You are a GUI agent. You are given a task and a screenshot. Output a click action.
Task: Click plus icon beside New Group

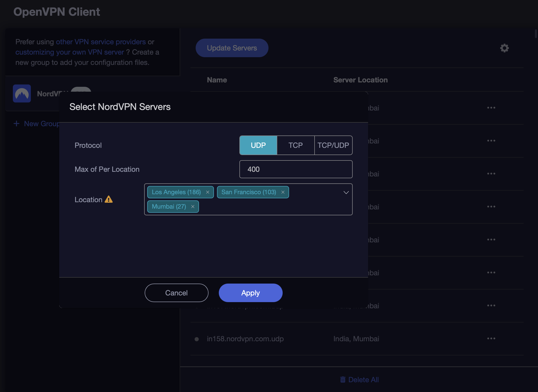[16, 124]
